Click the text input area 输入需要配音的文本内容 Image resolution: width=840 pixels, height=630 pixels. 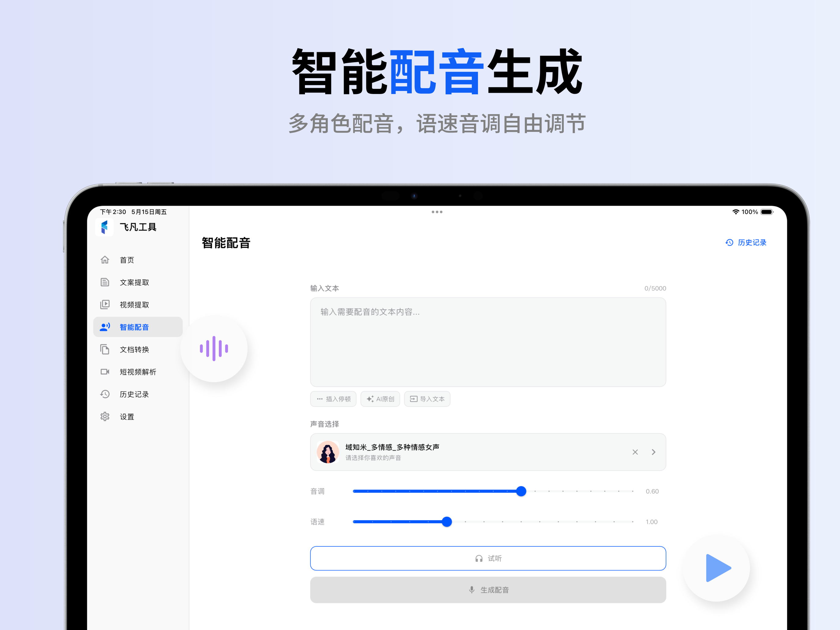pos(488,342)
